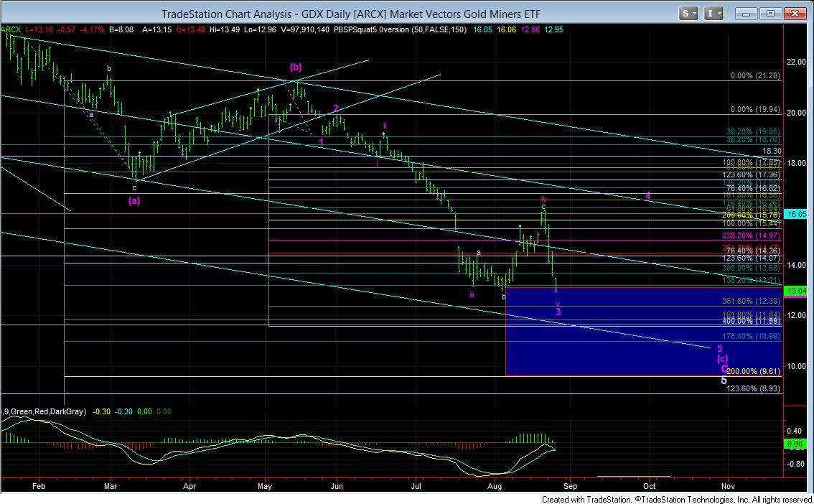Click the green 0.00 indicator axis marker
This screenshot has width=814, height=504.
(795, 444)
